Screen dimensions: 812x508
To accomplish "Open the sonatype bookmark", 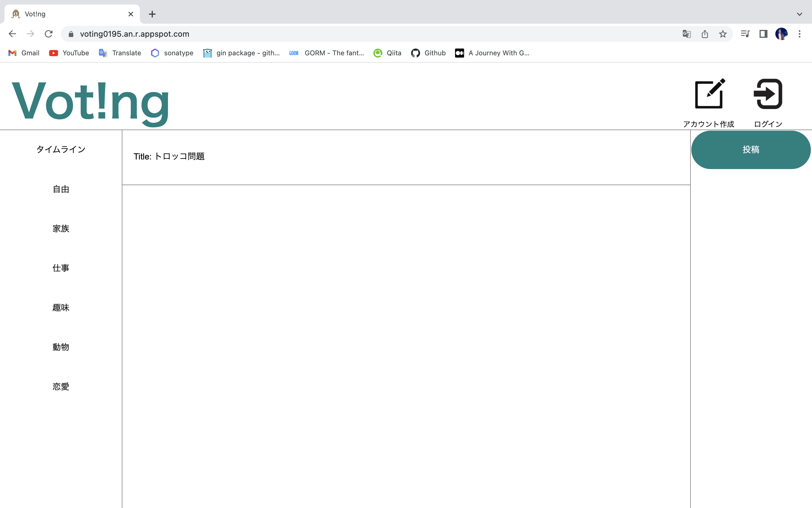I will (x=172, y=53).
